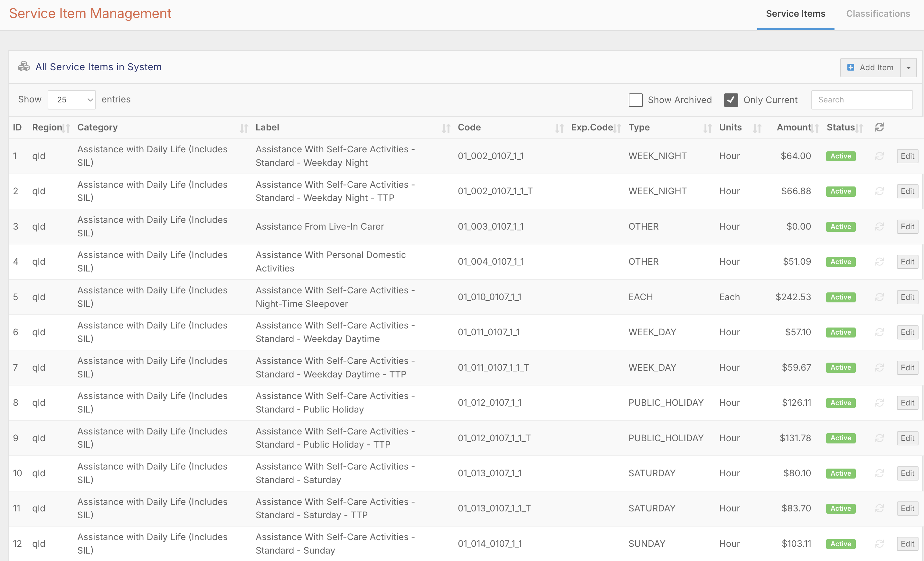924x561 pixels.
Task: Sort by the Exp.Code column header
Action: [x=592, y=128]
